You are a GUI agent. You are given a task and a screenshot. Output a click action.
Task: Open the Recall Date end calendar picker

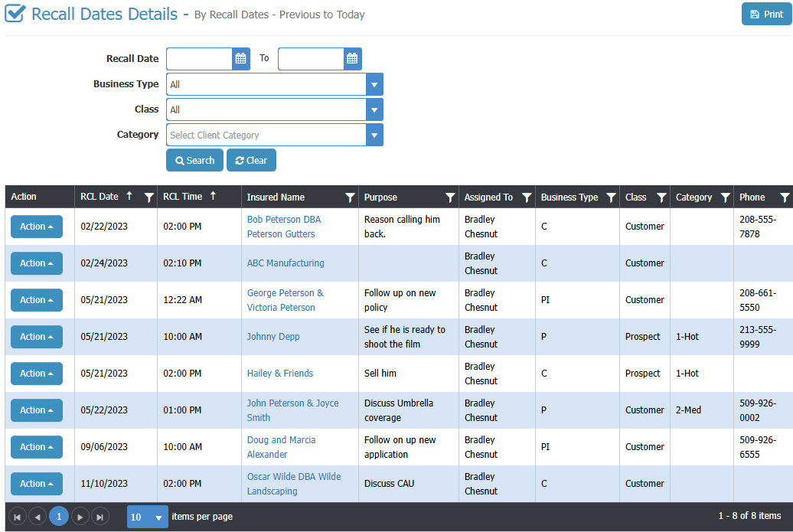click(x=352, y=59)
